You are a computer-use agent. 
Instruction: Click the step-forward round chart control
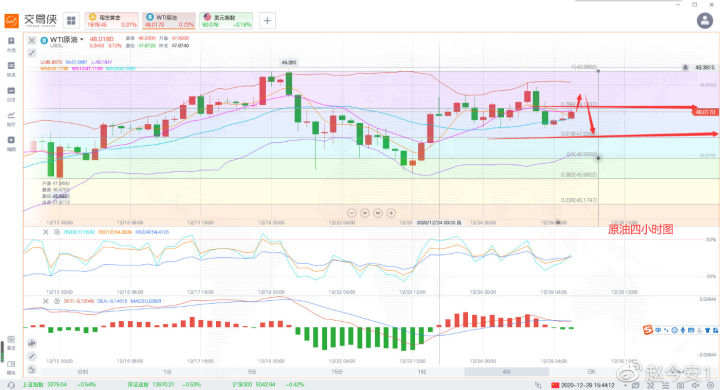378,213
